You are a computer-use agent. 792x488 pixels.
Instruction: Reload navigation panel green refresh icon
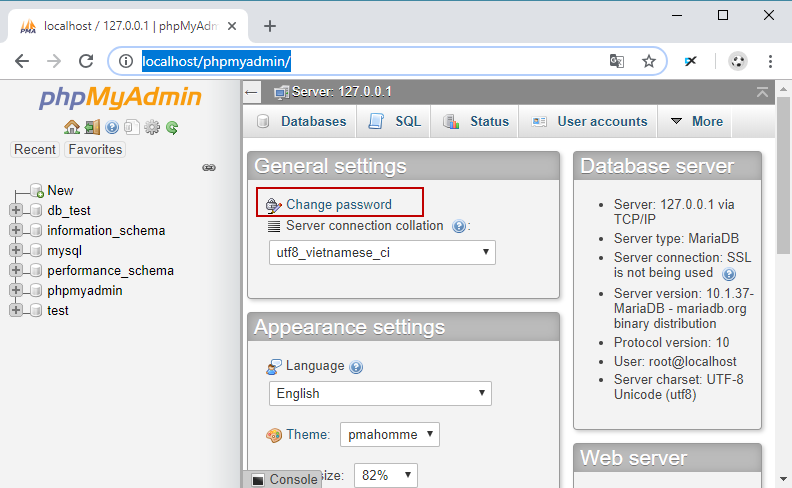(x=172, y=127)
